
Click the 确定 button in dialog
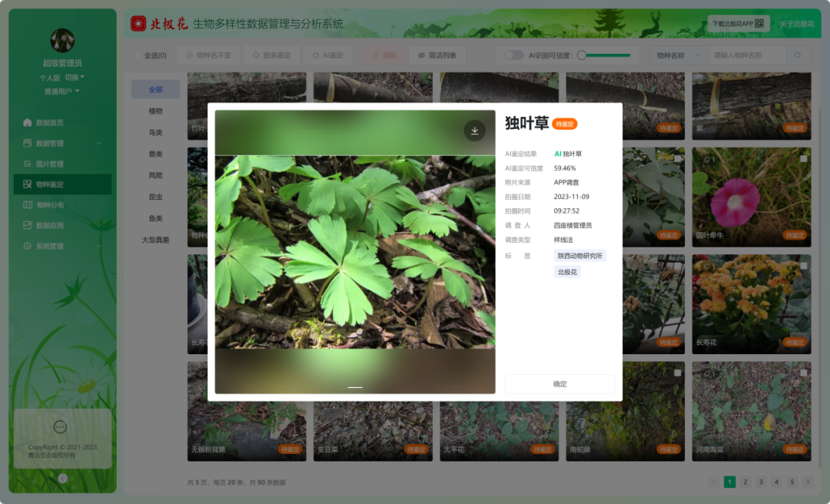pos(559,384)
